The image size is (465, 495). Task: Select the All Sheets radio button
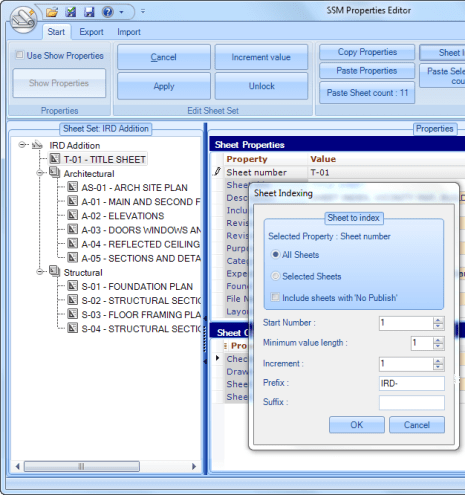275,255
